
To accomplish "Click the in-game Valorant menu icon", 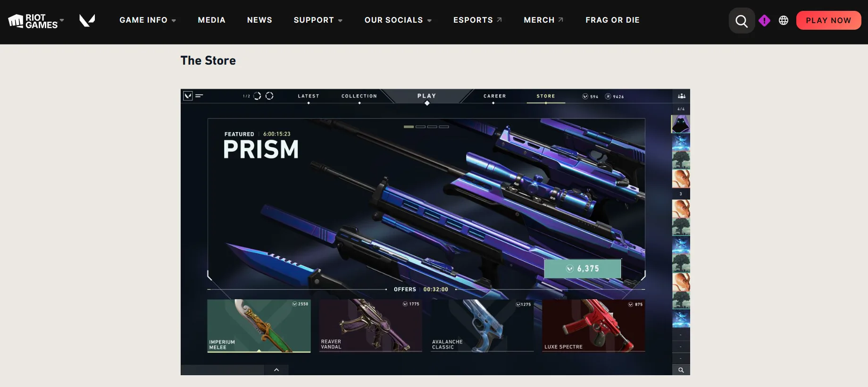I will [188, 96].
